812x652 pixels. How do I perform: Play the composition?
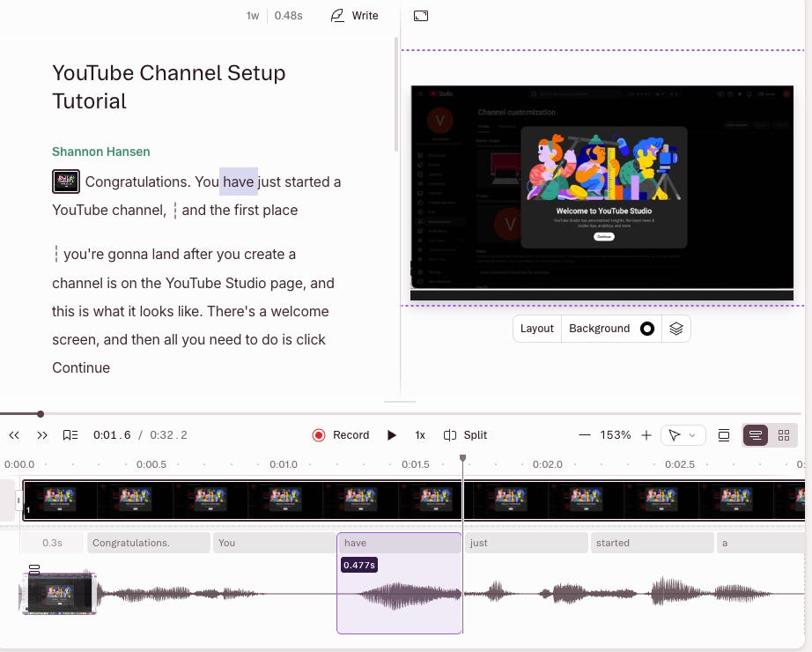(x=392, y=435)
